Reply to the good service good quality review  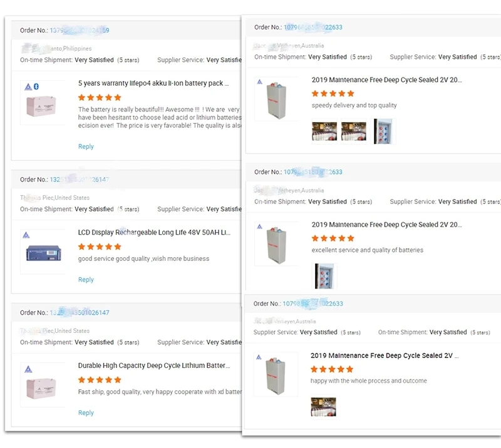[x=86, y=280]
